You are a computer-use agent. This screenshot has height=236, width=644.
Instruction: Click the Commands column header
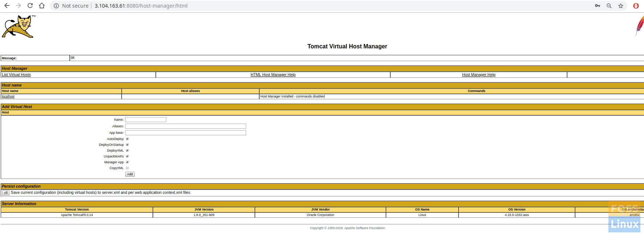[x=477, y=91]
